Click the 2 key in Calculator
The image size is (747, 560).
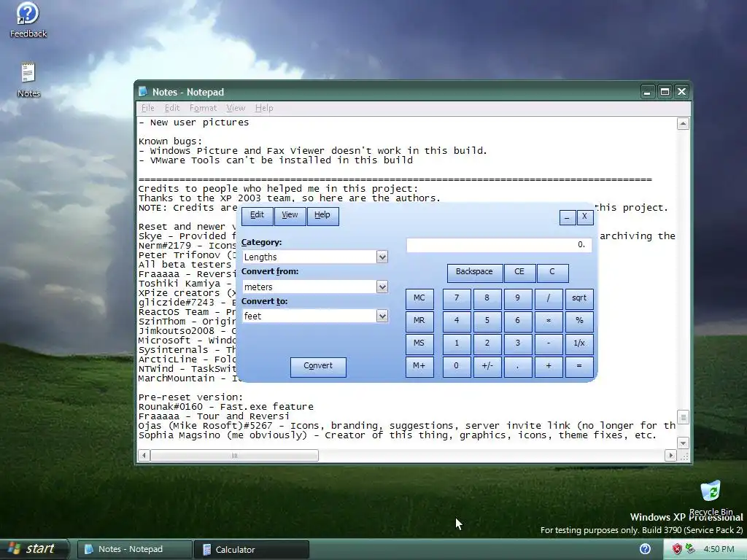coord(487,344)
